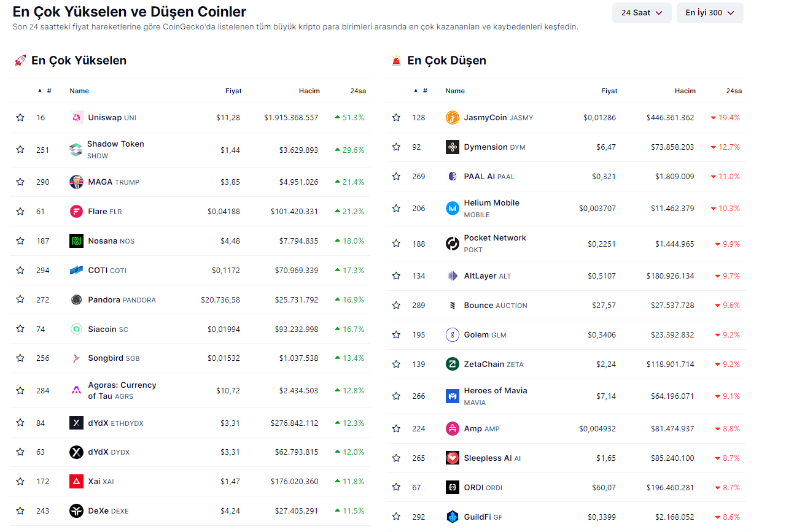Sort gainers by rank number column

(x=48, y=91)
